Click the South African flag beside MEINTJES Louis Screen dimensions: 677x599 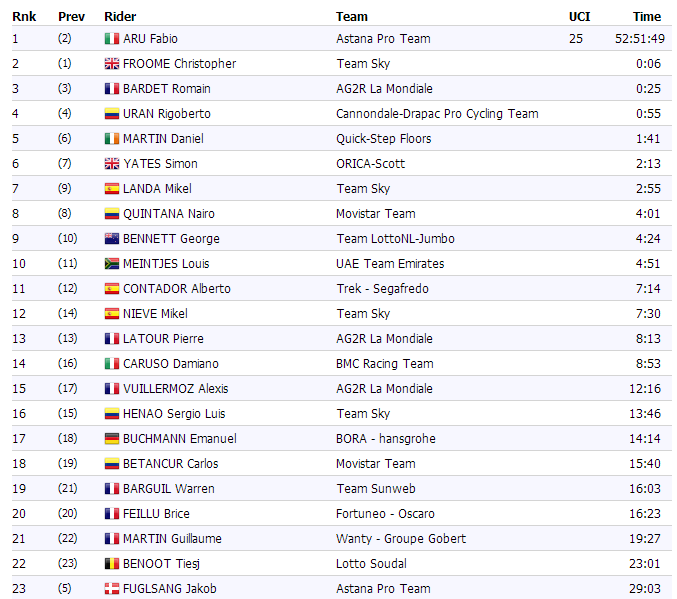(112, 264)
